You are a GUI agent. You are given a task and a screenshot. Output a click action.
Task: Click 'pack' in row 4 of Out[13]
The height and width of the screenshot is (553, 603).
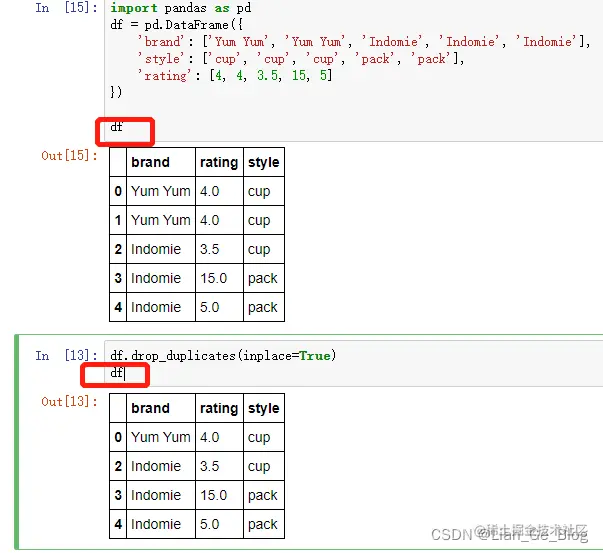coord(263,525)
